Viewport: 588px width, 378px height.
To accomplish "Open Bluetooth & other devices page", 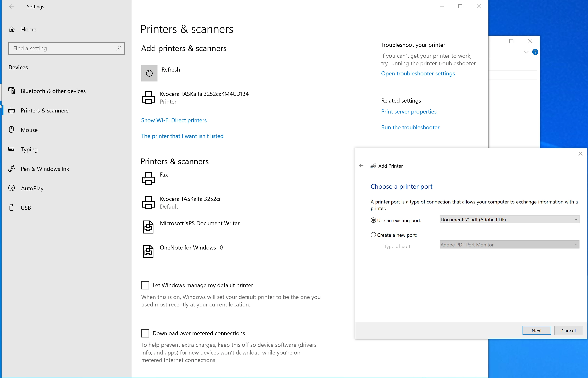I will click(53, 91).
